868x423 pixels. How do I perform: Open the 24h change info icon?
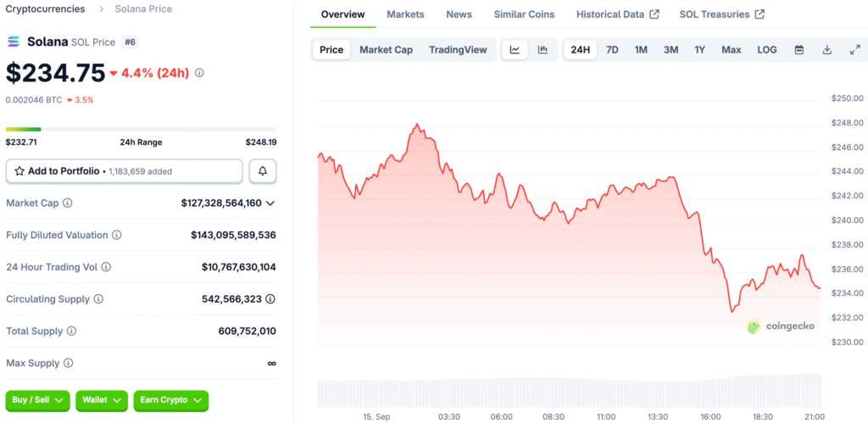click(x=200, y=73)
